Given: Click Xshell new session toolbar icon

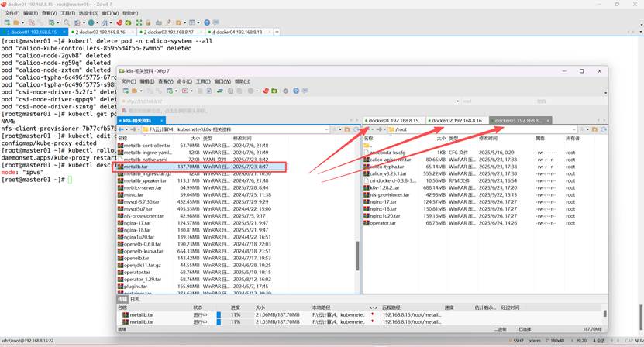Looking at the screenshot, I should (7, 22).
